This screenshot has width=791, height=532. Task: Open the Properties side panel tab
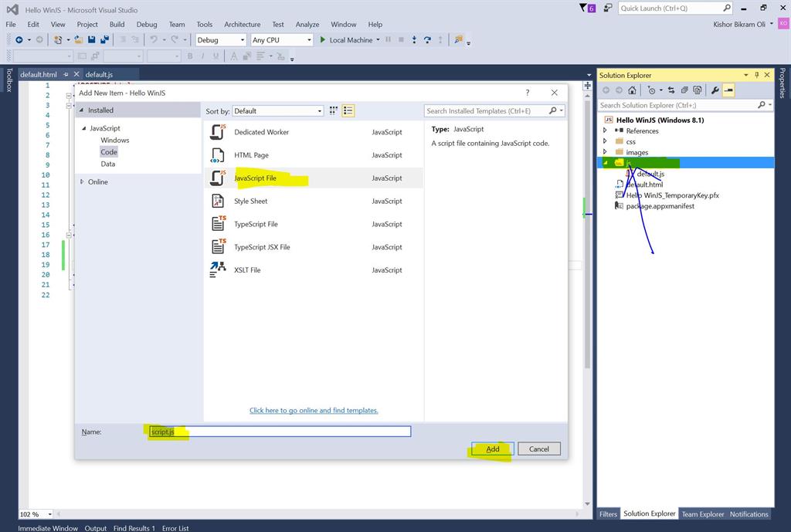pos(783,83)
